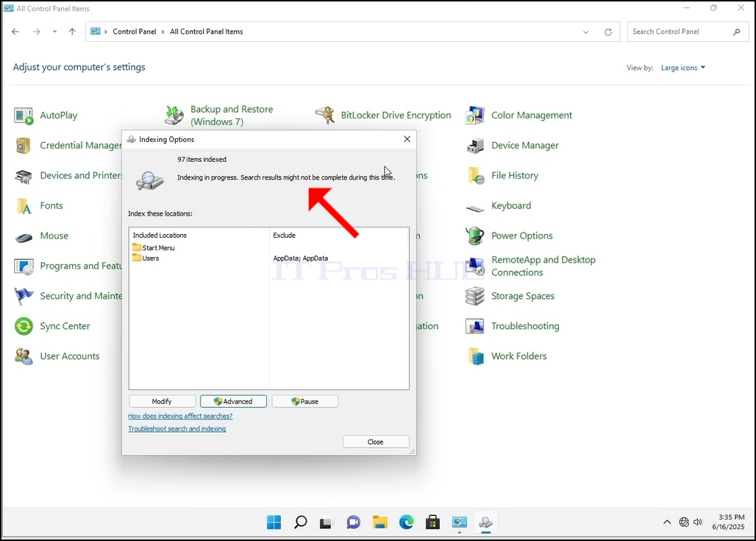Launch Microsoft Edge from taskbar
This screenshot has height=541, width=756.
407,522
